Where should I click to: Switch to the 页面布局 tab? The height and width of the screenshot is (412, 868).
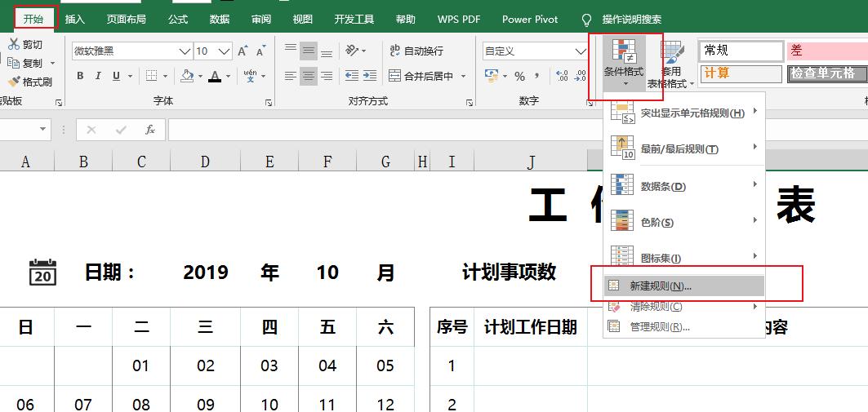click(x=127, y=20)
